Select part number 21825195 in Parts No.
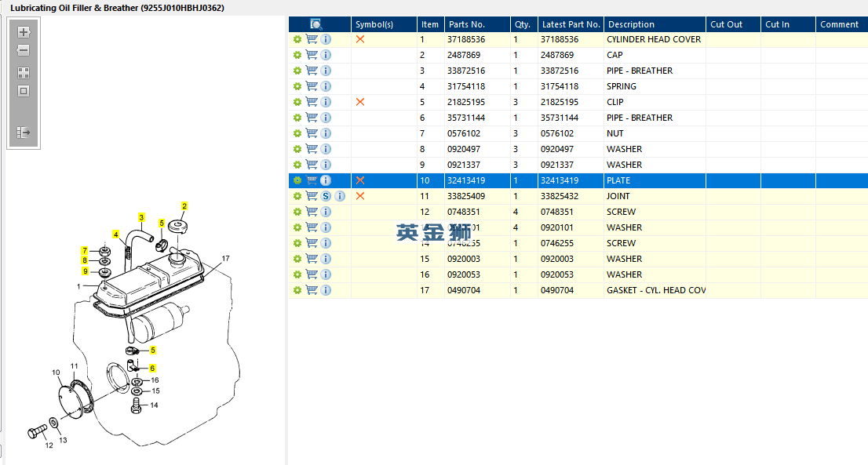The width and height of the screenshot is (868, 465). pyautogui.click(x=466, y=102)
